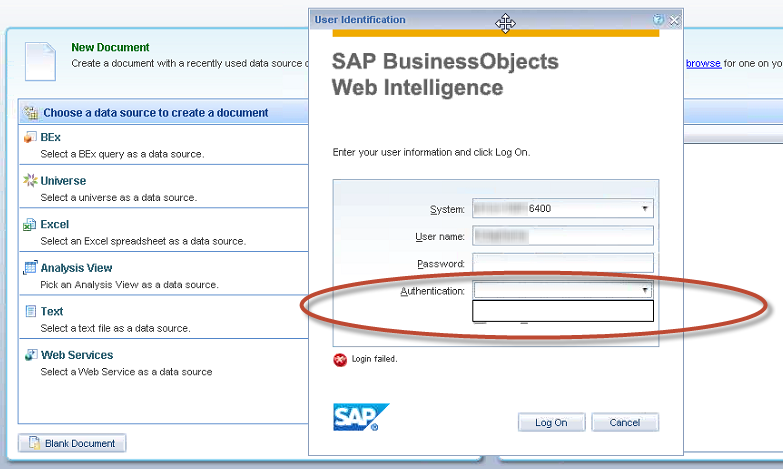Click the 'Login failed.' message text
Viewport: 784px width, 469px height.
(374, 359)
